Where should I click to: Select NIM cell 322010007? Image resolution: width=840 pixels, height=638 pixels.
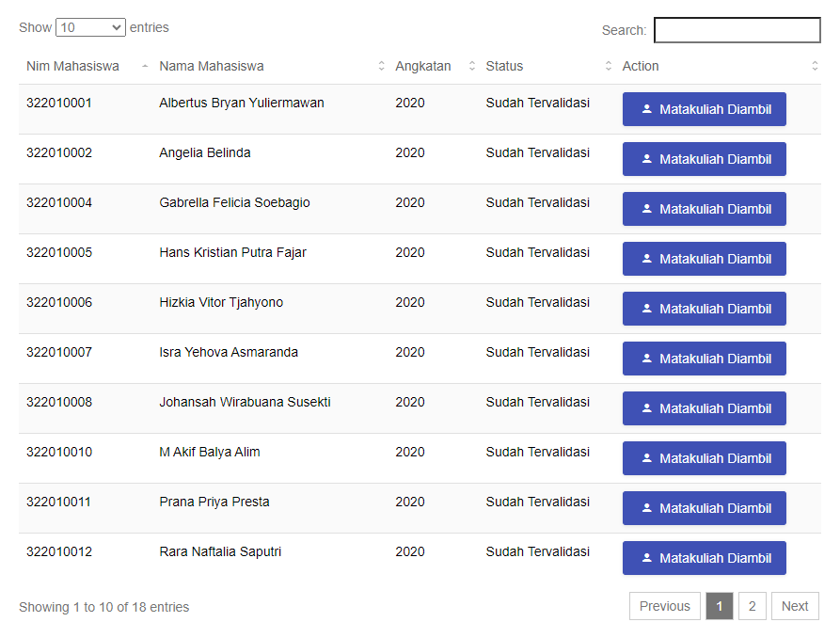pyautogui.click(x=59, y=352)
